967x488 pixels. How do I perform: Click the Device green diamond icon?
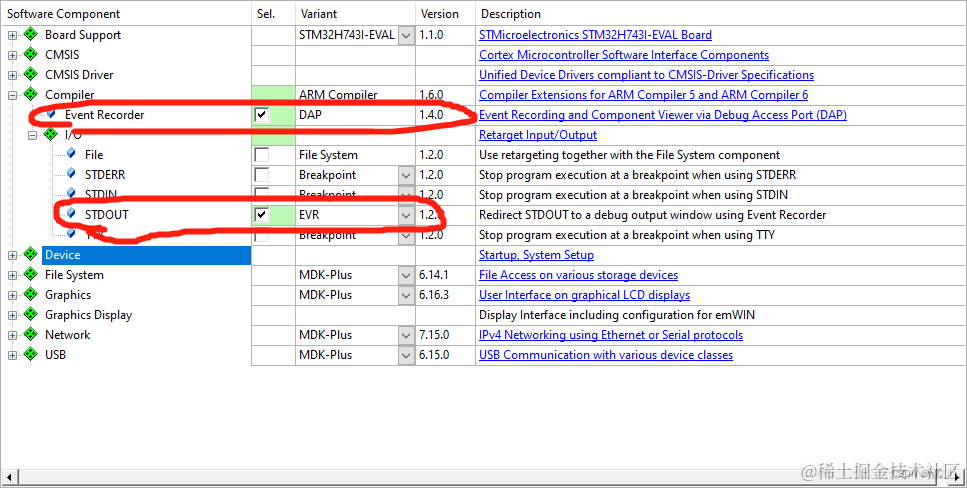tap(30, 255)
